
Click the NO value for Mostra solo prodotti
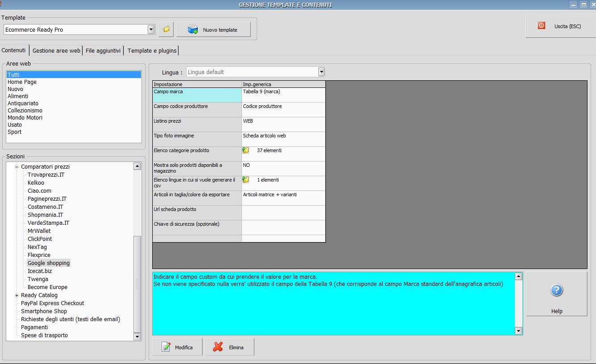[x=283, y=169]
